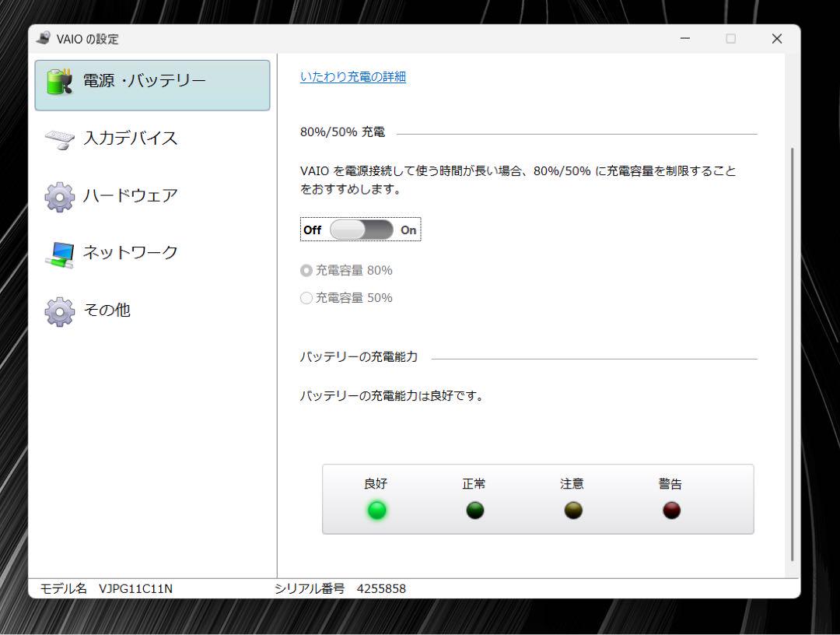Click the model name VJPG11C11N
The image size is (840, 635).
click(x=135, y=589)
